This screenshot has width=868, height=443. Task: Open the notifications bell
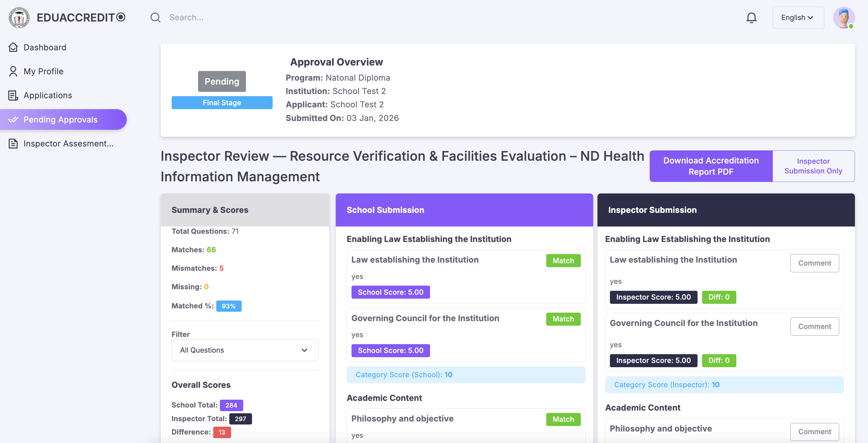(x=751, y=18)
